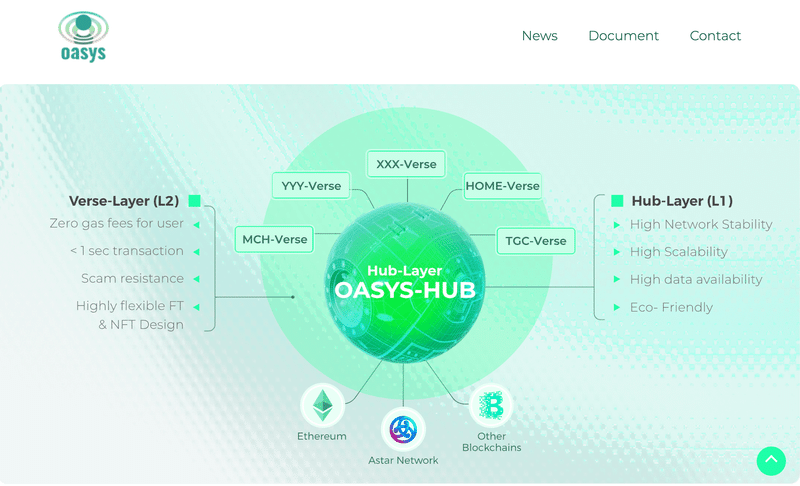Click 'High Network Stability' text

tap(701, 224)
